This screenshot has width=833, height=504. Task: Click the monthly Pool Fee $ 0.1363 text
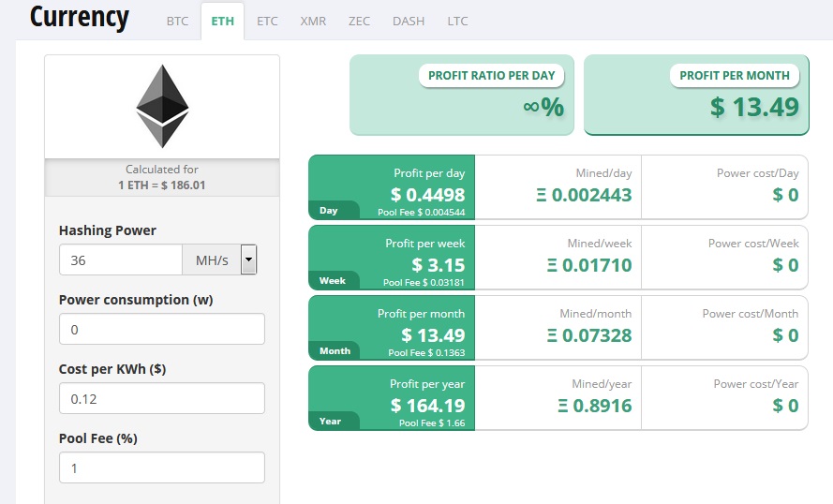(426, 352)
